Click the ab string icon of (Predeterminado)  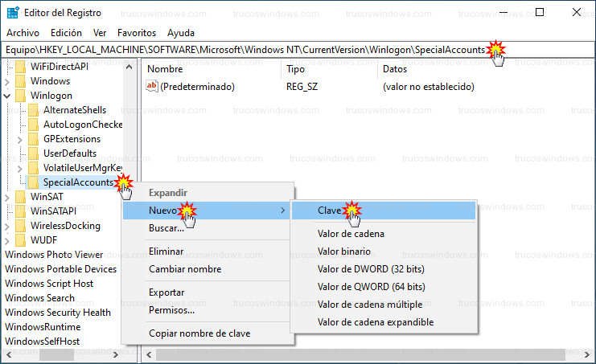152,86
